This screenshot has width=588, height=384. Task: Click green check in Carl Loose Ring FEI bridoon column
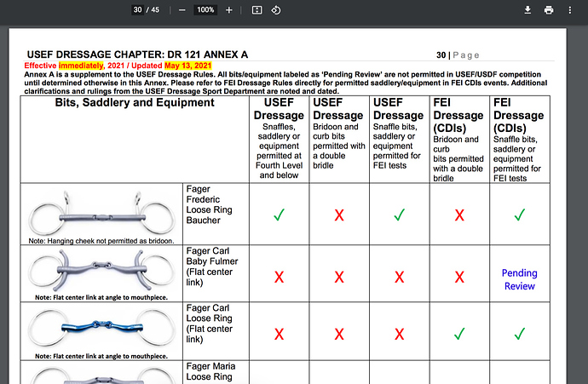[459, 334]
